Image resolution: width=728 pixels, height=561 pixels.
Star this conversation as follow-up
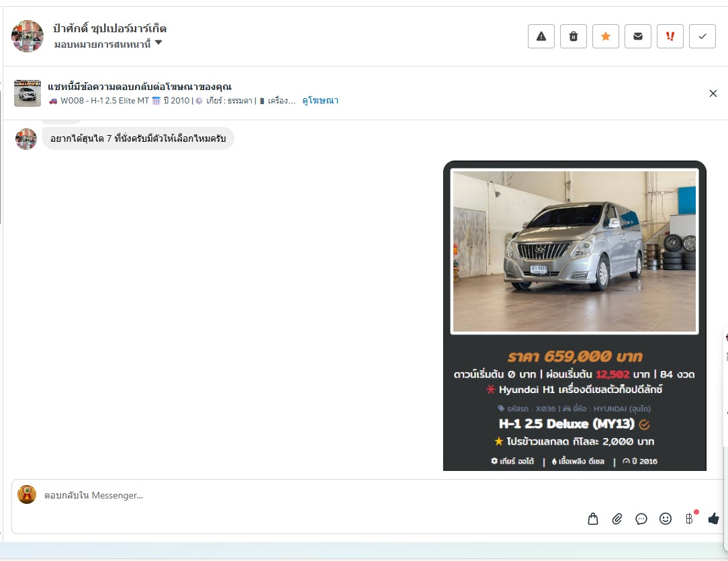pos(605,36)
